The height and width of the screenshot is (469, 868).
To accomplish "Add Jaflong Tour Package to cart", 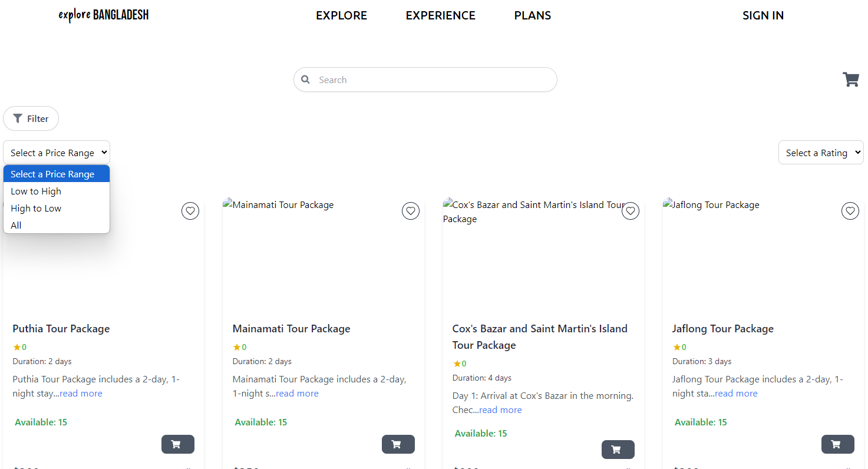I will click(837, 444).
